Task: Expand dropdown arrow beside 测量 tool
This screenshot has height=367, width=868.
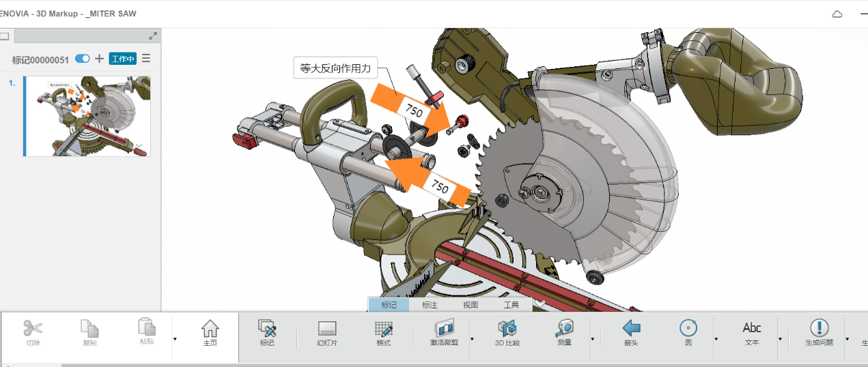Action: (591, 338)
